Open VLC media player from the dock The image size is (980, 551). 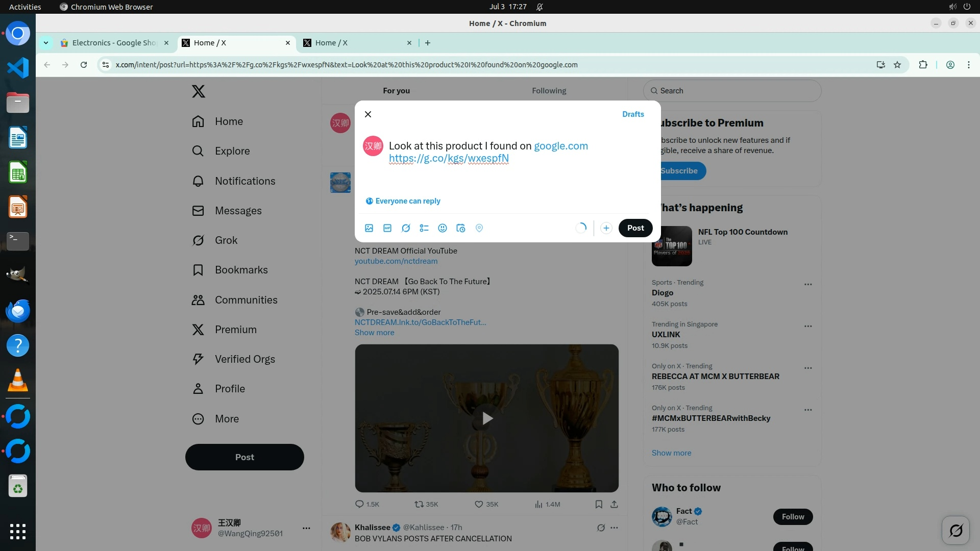click(x=18, y=381)
